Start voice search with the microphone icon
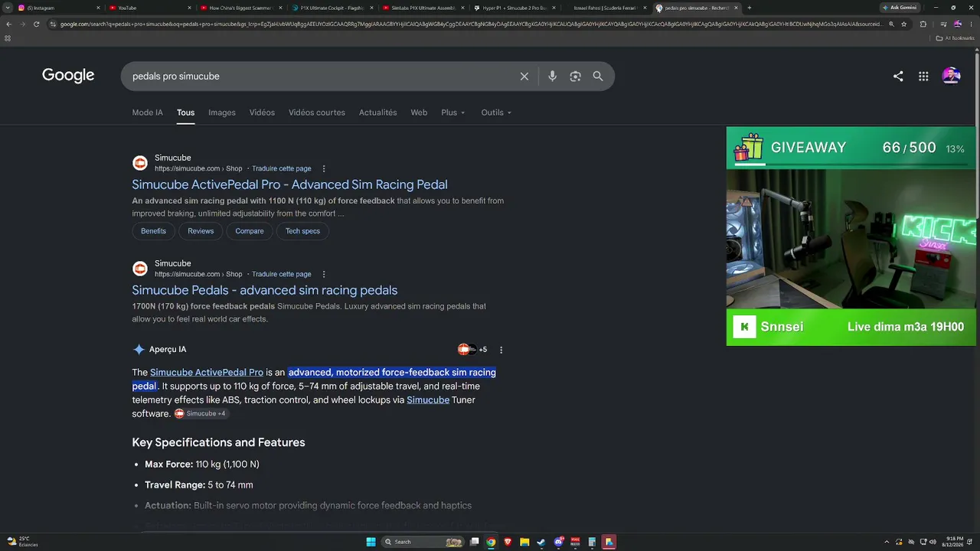The image size is (980, 551). coord(552,77)
